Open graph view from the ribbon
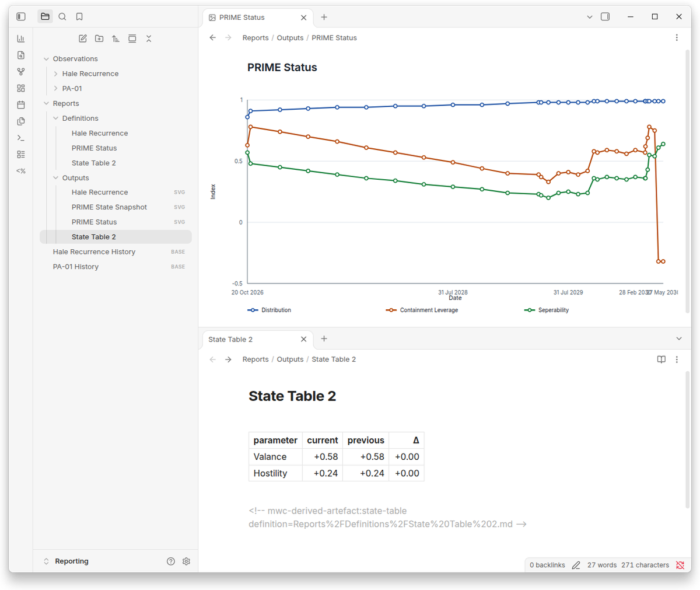The height and width of the screenshot is (590, 700). pyautogui.click(x=21, y=72)
